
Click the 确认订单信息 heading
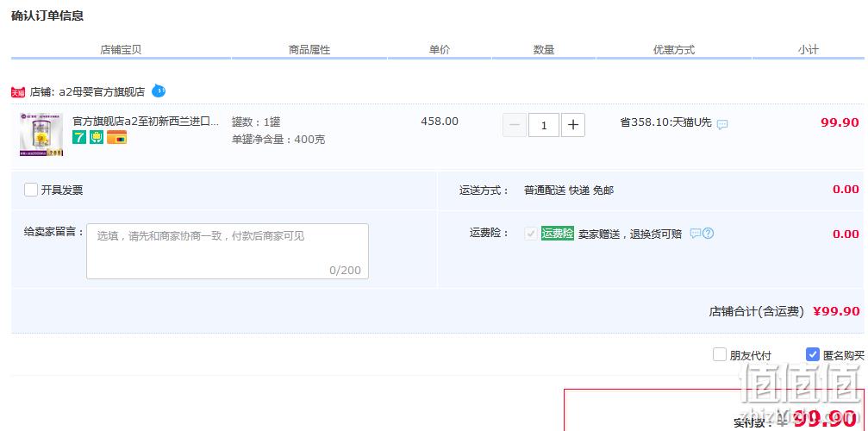(x=47, y=16)
